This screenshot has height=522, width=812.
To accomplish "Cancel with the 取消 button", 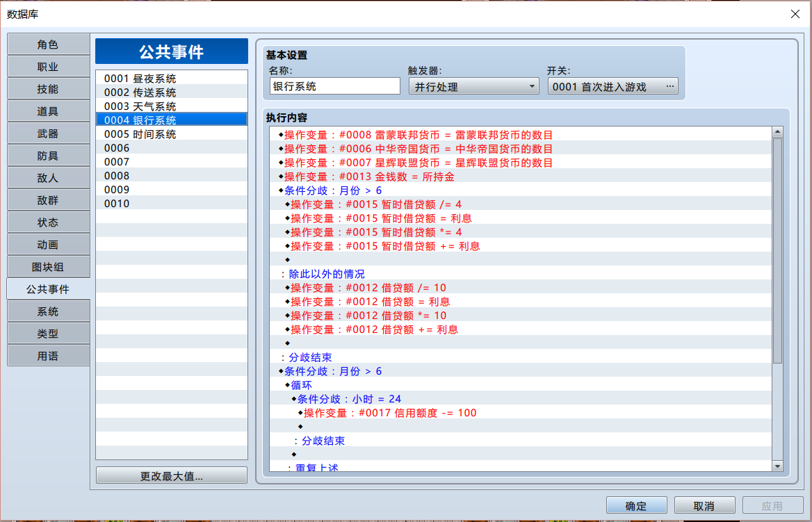I will (705, 505).
